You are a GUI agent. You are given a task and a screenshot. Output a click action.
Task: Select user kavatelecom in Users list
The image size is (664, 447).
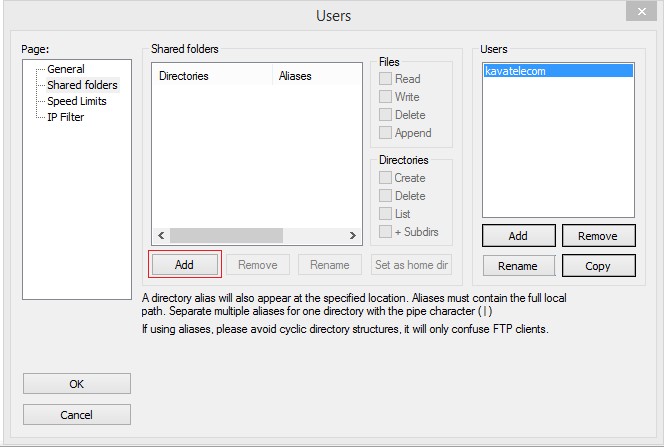(515, 71)
